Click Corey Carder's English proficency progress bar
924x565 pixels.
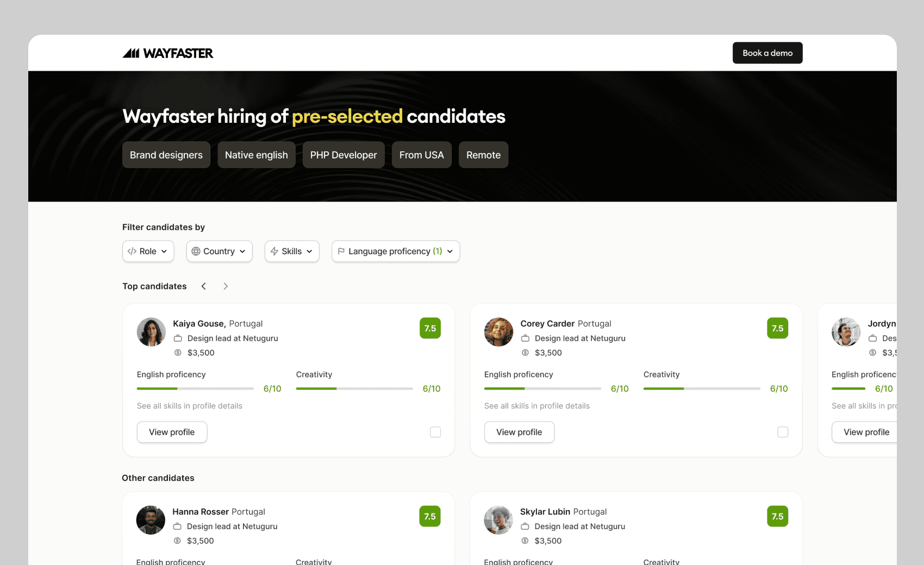542,388
